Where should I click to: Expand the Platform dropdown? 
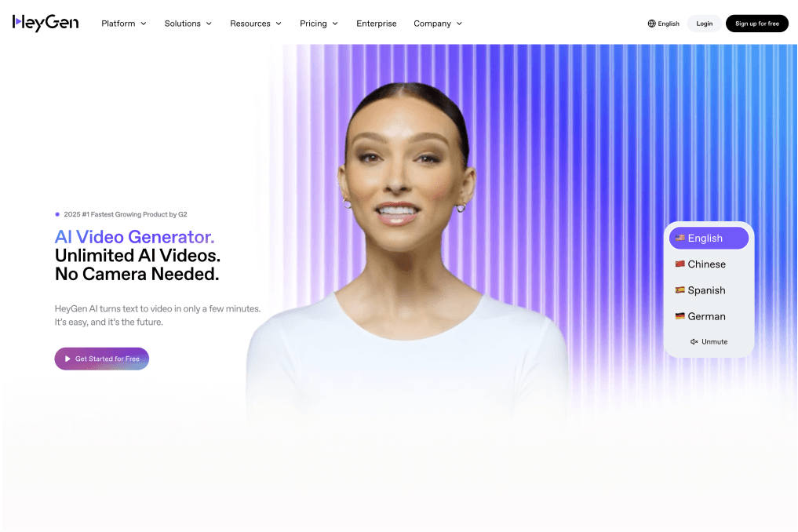[x=123, y=24]
